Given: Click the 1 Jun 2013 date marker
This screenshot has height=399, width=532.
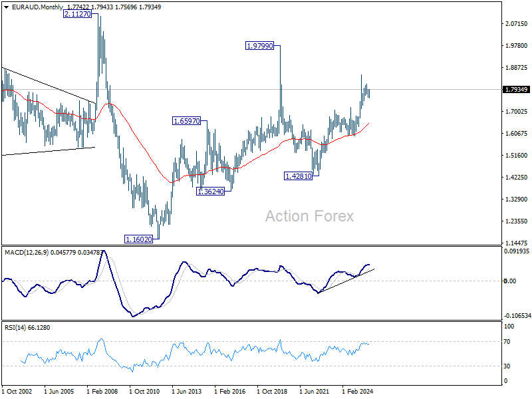Looking at the screenshot, I should click(x=186, y=391).
